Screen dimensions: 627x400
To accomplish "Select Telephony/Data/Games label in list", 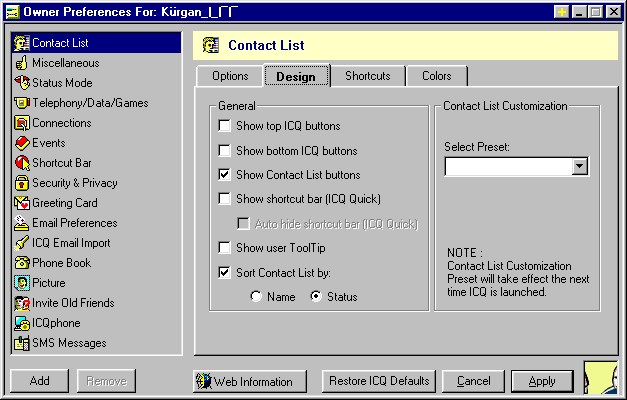I will tap(90, 103).
